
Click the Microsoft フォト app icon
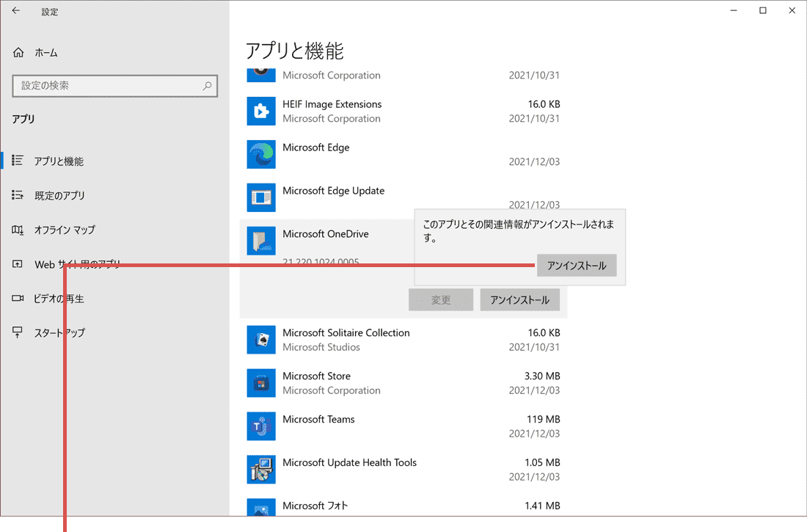pos(261,507)
